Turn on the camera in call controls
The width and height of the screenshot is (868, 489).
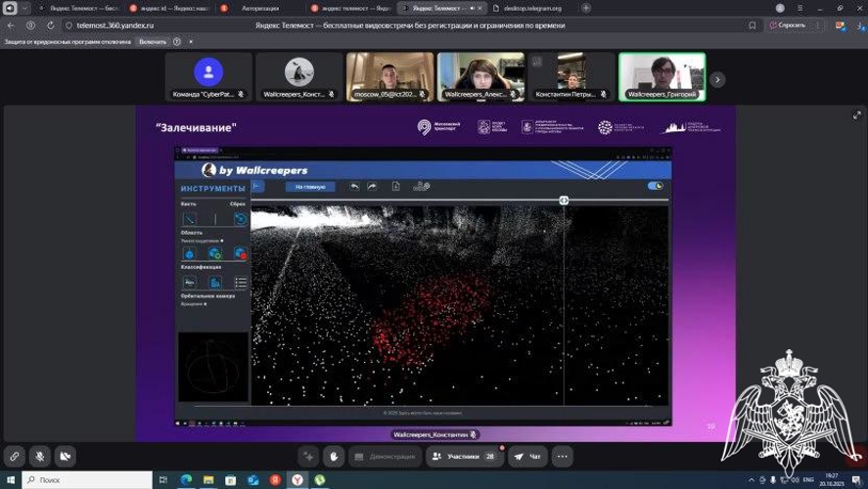click(66, 457)
